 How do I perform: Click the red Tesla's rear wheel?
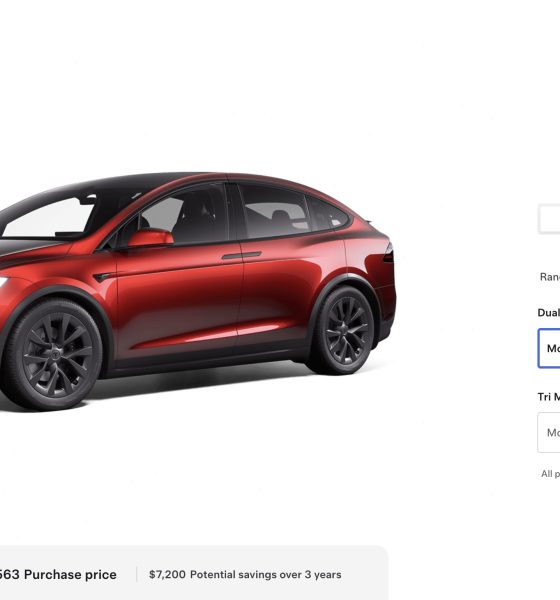(x=344, y=331)
